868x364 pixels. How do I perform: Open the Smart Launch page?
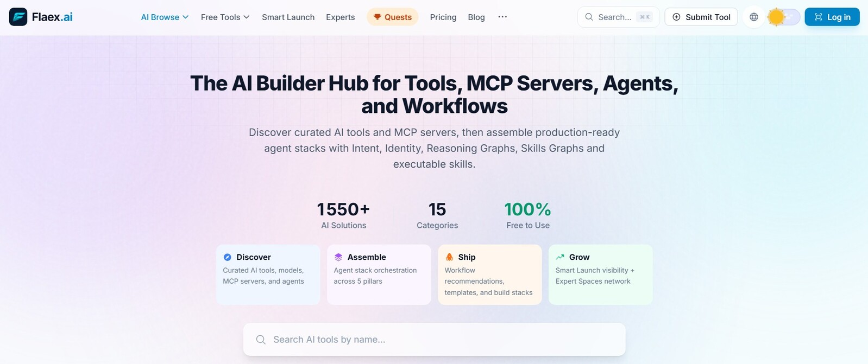(288, 17)
